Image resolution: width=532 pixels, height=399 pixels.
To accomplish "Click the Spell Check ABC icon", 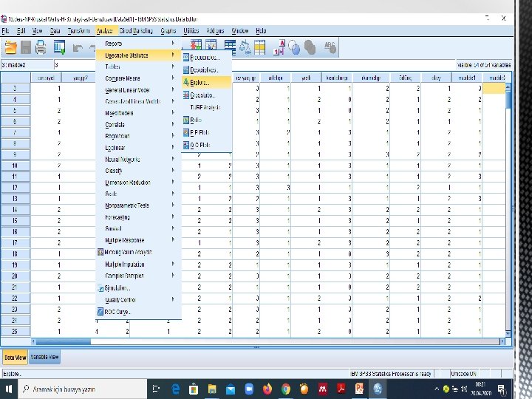I will tap(330, 47).
